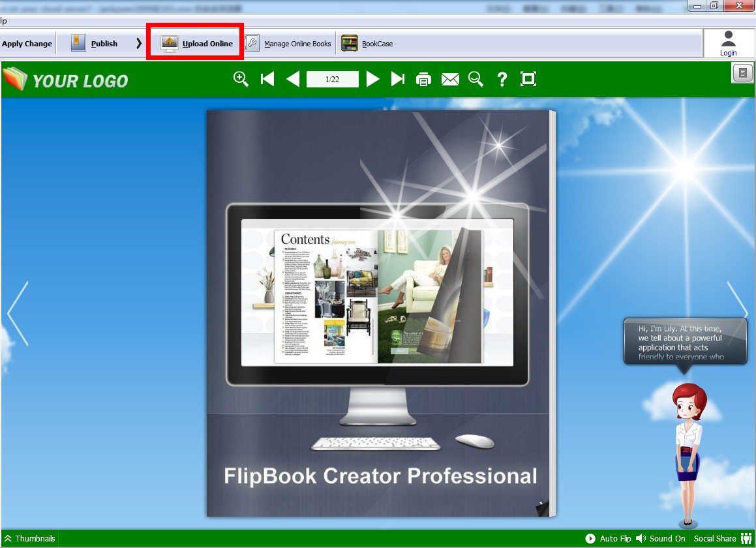Turn page via bottom-right corner curl

pyautogui.click(x=543, y=508)
